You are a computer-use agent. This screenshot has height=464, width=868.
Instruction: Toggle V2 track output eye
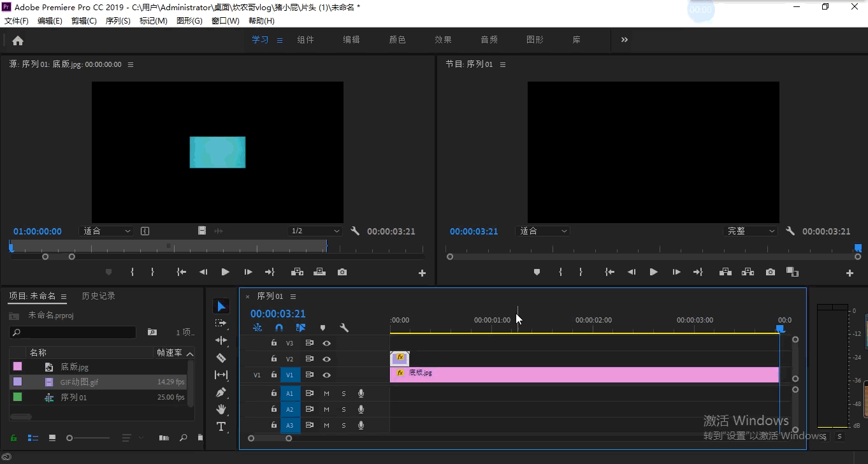326,359
